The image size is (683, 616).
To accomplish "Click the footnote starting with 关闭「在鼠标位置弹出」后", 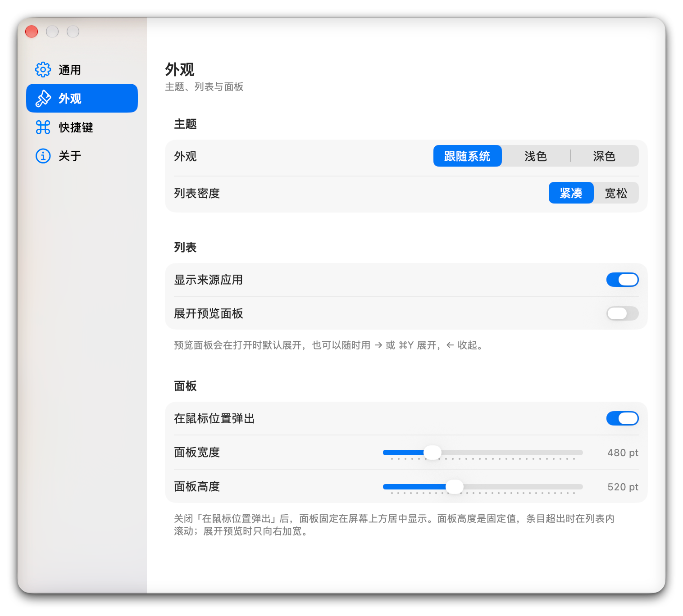I will click(x=395, y=525).
